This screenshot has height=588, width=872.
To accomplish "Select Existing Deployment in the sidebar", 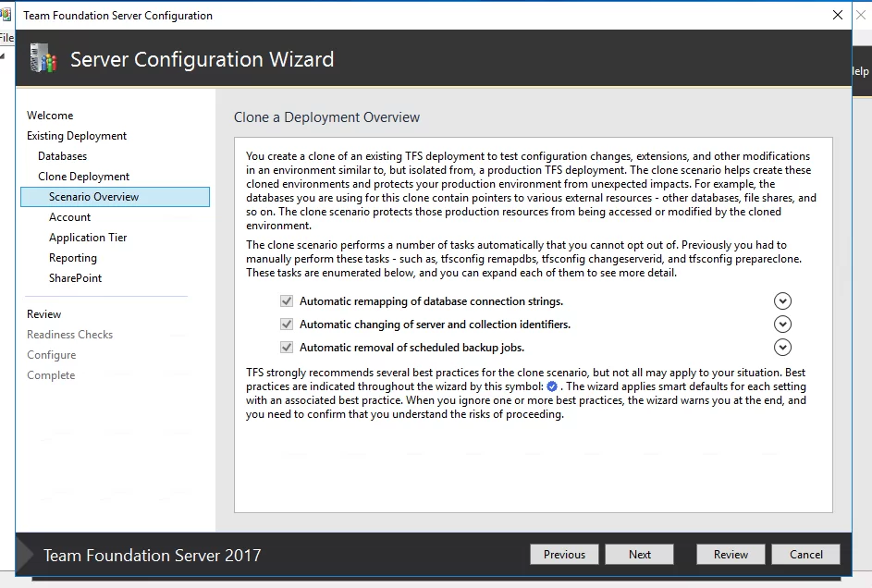I will pyautogui.click(x=77, y=136).
